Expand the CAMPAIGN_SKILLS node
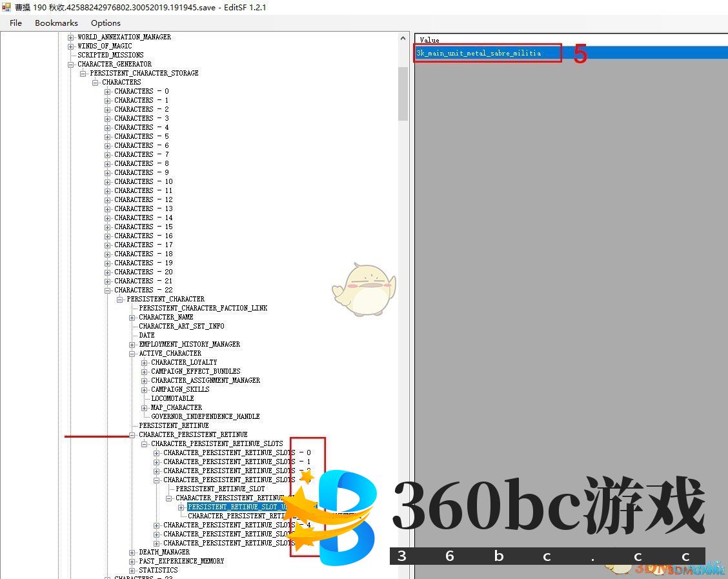728x579 pixels. tap(145, 390)
